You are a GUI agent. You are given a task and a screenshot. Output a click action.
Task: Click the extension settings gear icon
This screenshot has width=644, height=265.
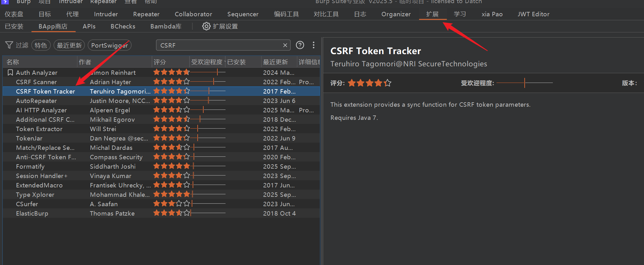pyautogui.click(x=206, y=27)
